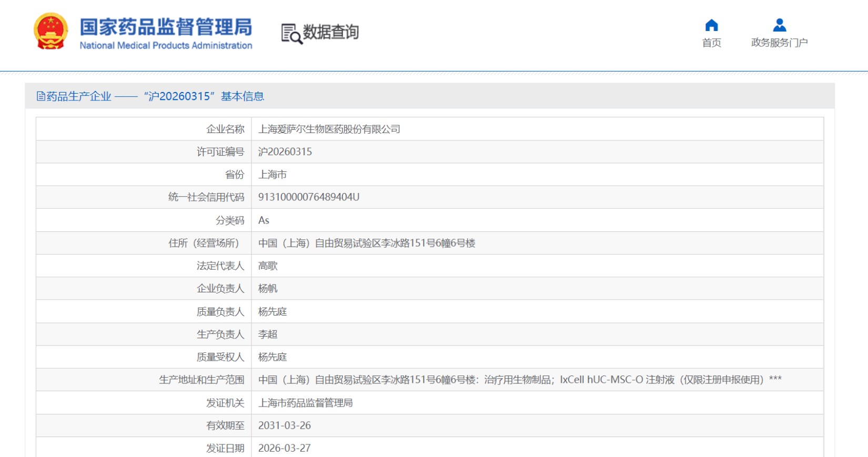The width and height of the screenshot is (868, 457).
Task: Click the document icon before 药品生产企业
Action: pyautogui.click(x=41, y=96)
